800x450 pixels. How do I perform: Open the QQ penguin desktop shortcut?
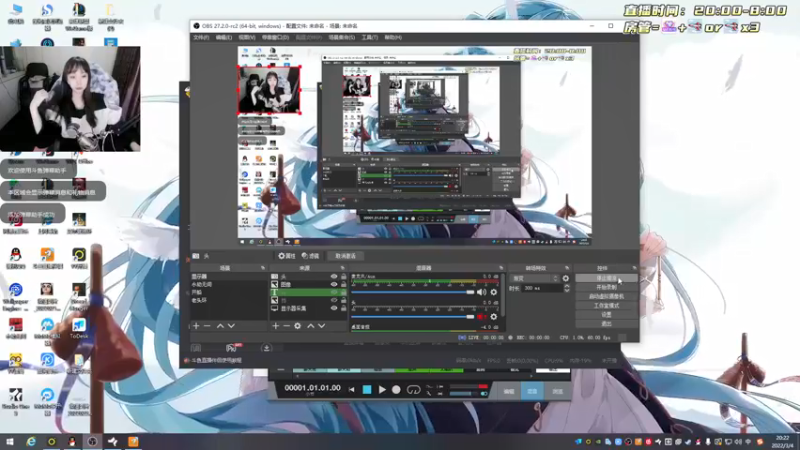(x=16, y=258)
